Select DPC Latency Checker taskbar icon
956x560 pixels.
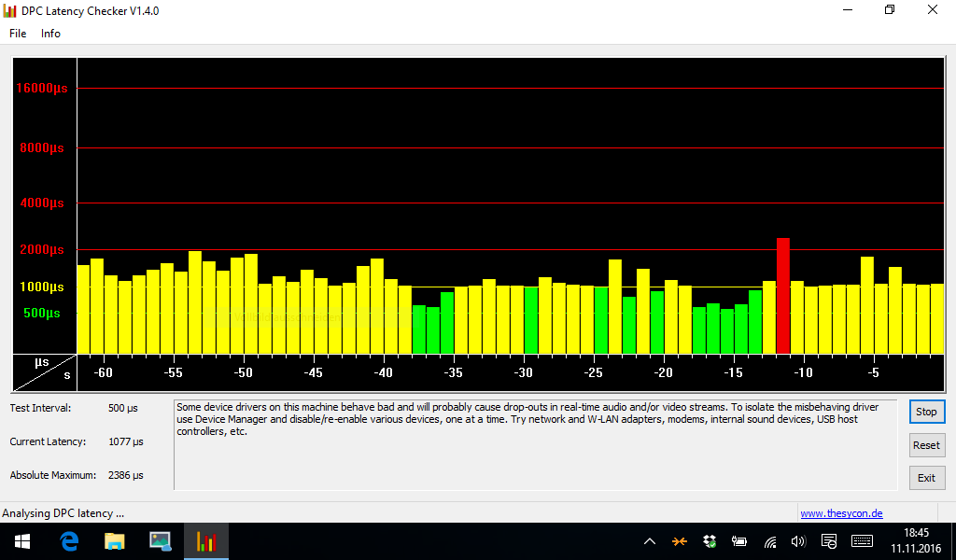coord(206,541)
